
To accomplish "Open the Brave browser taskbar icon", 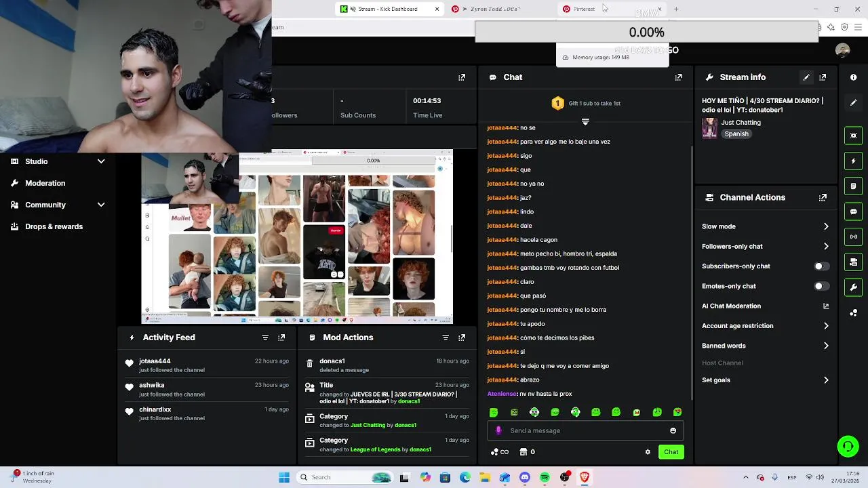I will coord(584,477).
